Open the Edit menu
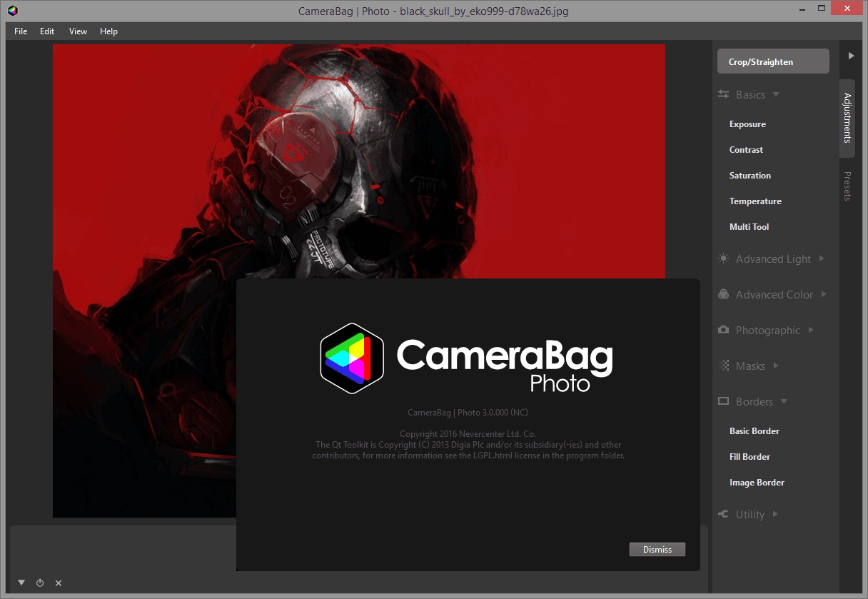Viewport: 868px width, 599px height. (47, 31)
